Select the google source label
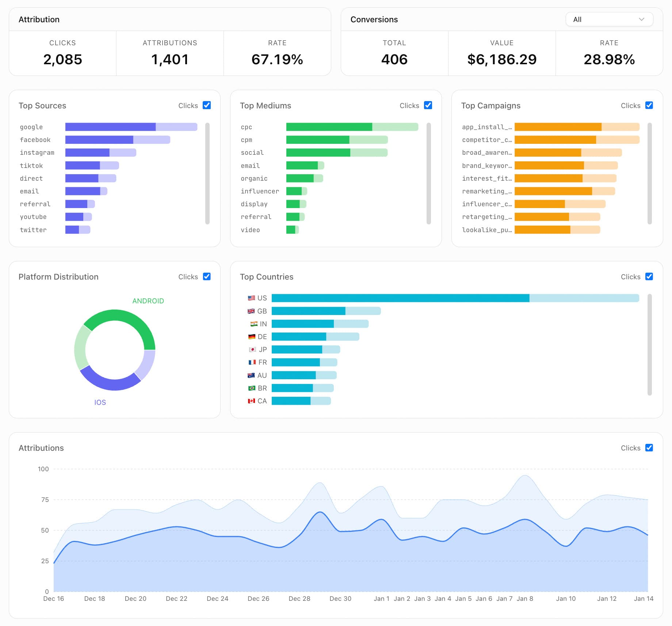The width and height of the screenshot is (672, 626). (31, 127)
